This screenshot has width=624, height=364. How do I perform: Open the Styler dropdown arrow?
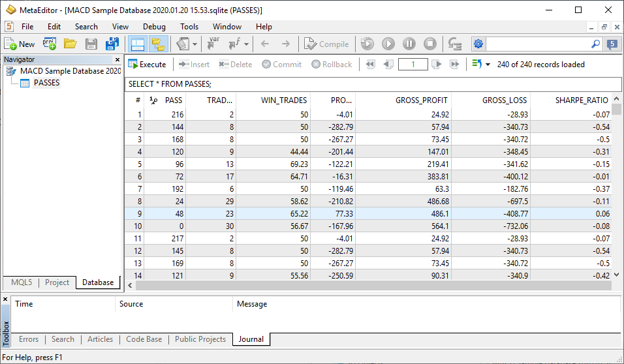195,44
